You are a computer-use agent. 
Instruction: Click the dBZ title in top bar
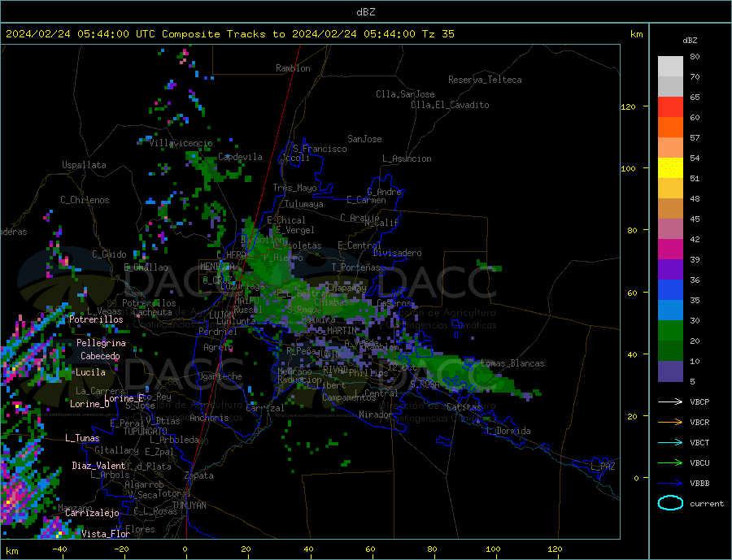coord(365,12)
